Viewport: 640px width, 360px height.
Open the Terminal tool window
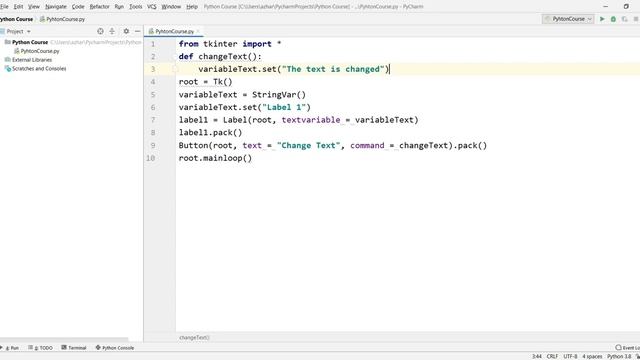pos(74,348)
